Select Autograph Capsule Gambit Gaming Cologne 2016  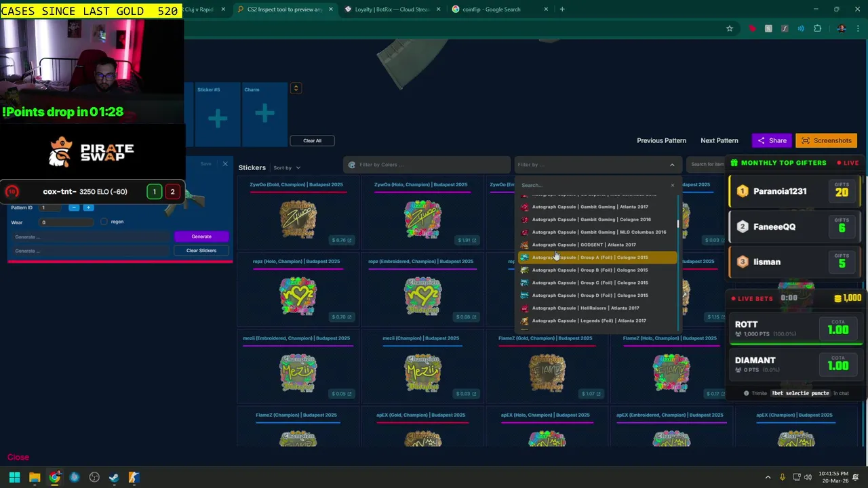pos(597,220)
